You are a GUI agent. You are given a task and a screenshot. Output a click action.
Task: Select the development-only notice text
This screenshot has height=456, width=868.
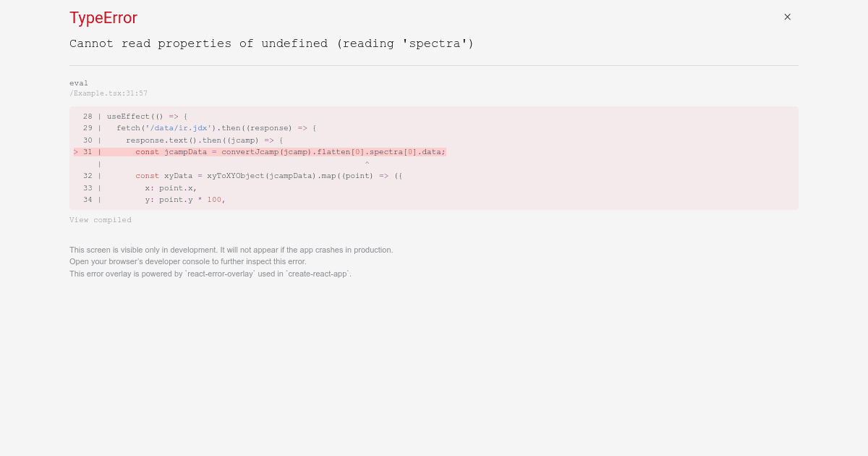[x=231, y=250]
